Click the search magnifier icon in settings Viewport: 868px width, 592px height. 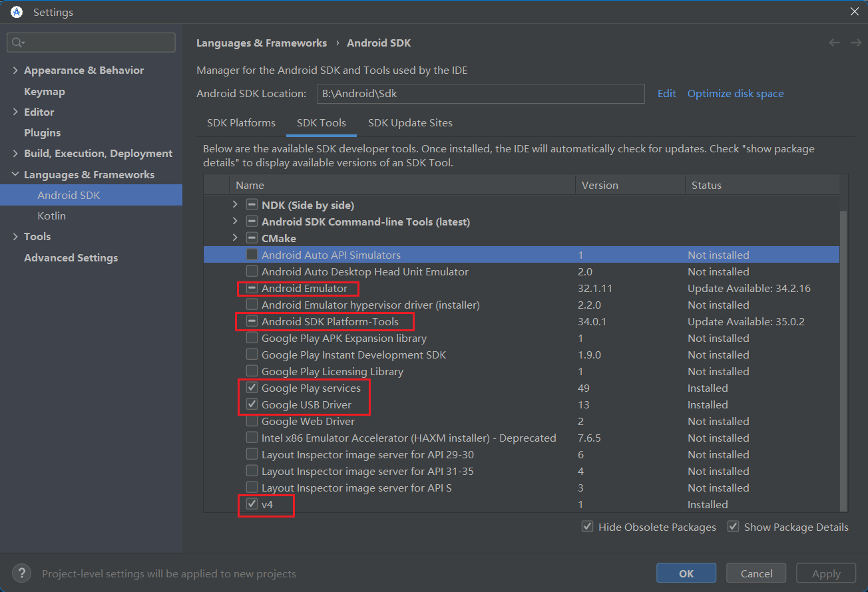17,43
